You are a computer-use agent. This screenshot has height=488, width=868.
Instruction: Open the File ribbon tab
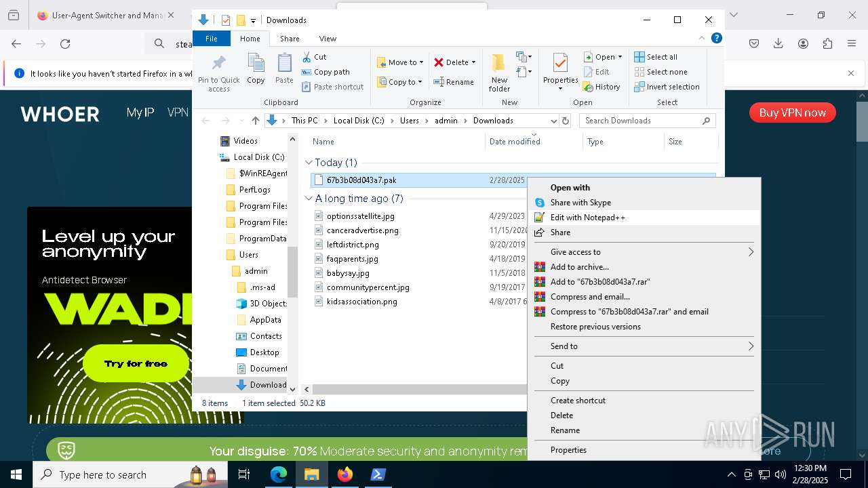tap(212, 39)
